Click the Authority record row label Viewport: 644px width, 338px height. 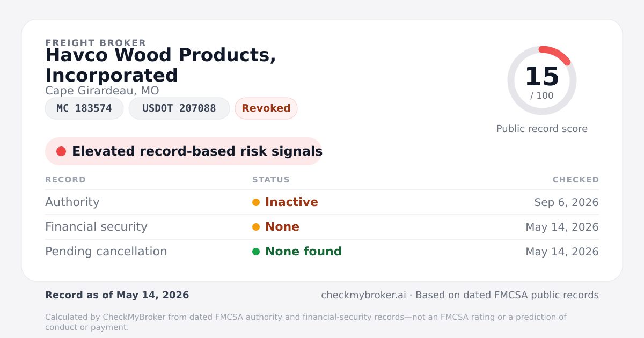[72, 202]
